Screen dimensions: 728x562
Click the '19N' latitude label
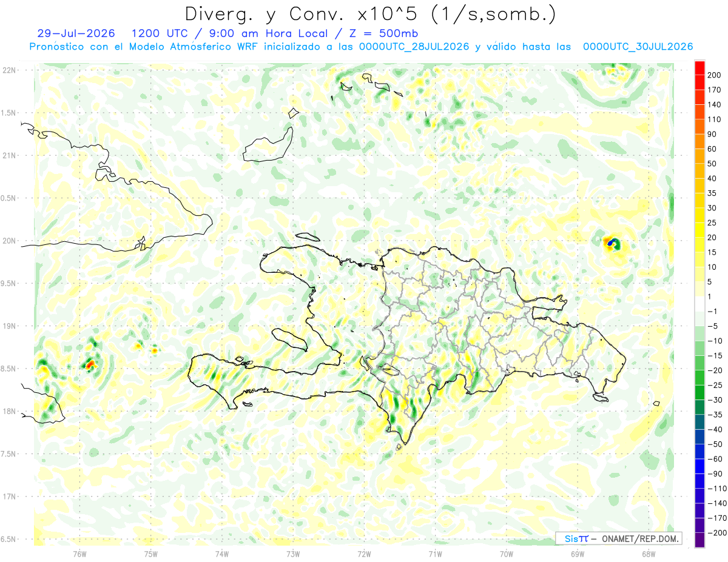coord(8,326)
